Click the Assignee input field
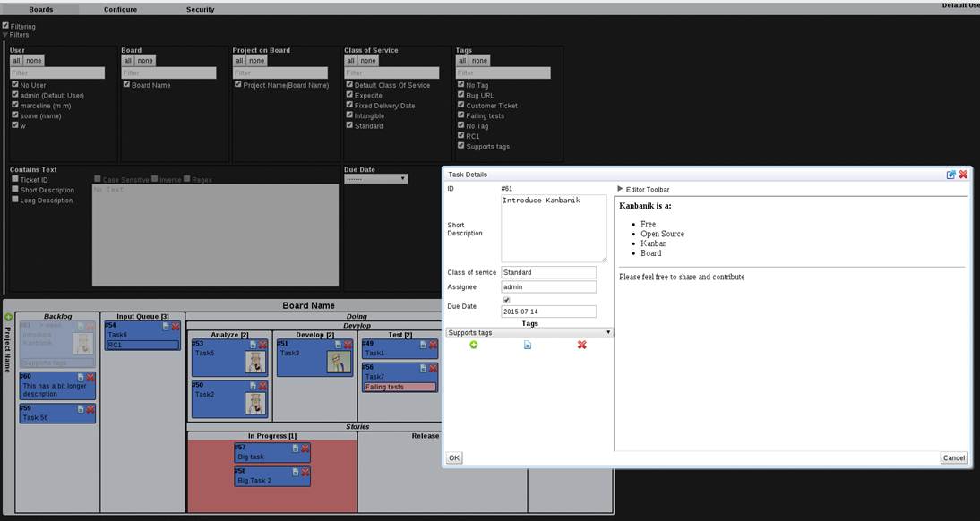The height and width of the screenshot is (521, 980). click(548, 287)
